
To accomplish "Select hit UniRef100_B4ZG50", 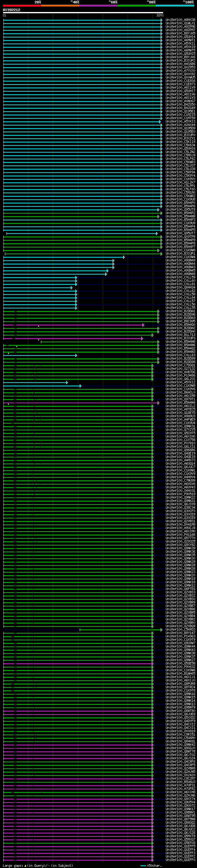I will pos(180,104).
